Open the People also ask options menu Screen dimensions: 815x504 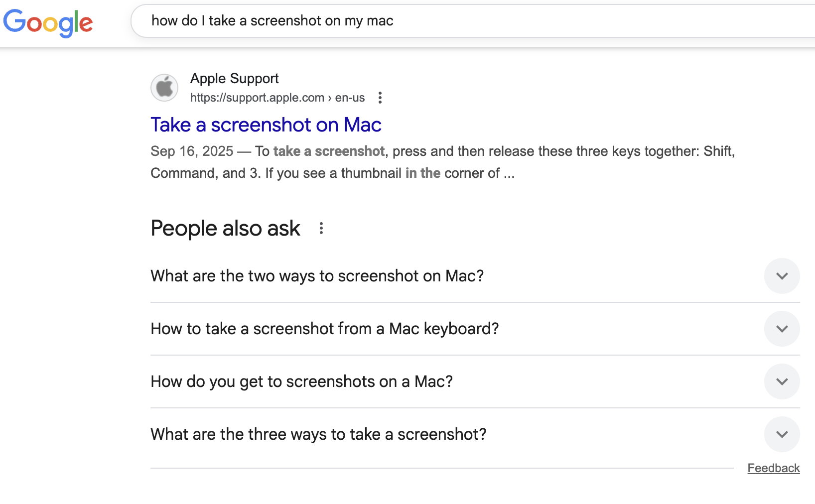tap(321, 228)
